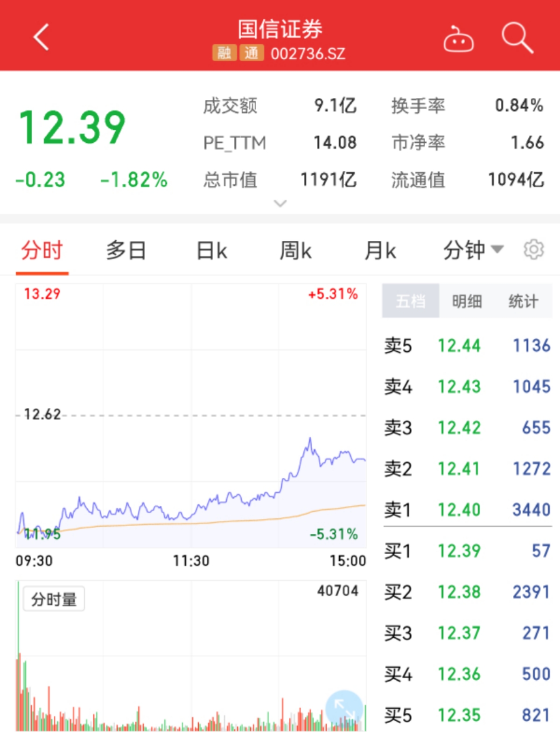Tap the 11:30 time axis label
The height and width of the screenshot is (732, 560).
point(191,560)
